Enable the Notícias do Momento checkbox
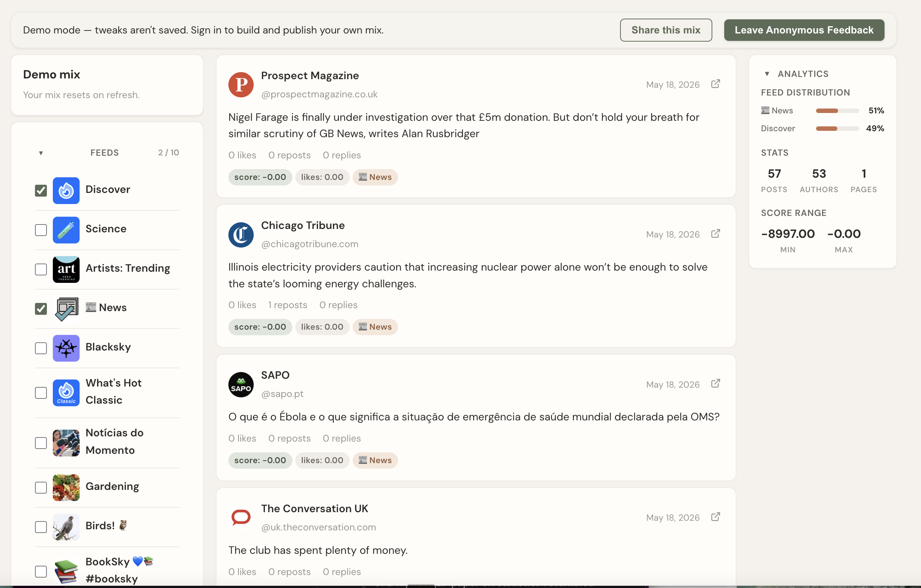 click(41, 443)
